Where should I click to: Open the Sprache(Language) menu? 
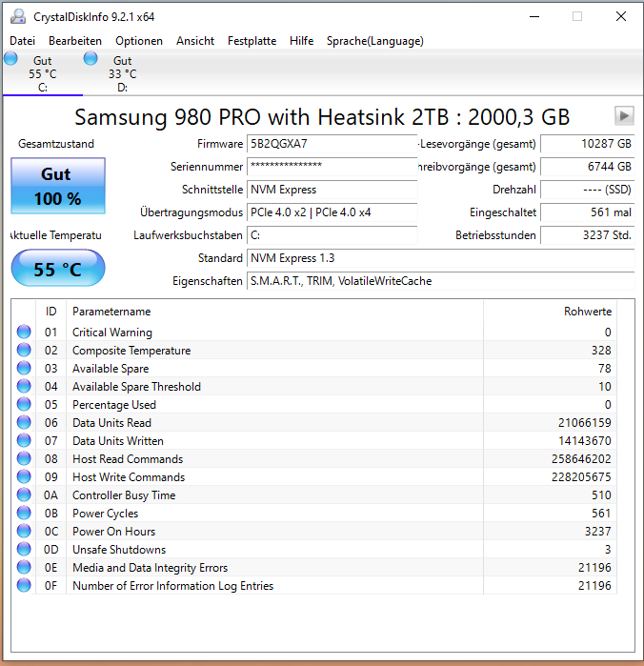pos(375,41)
